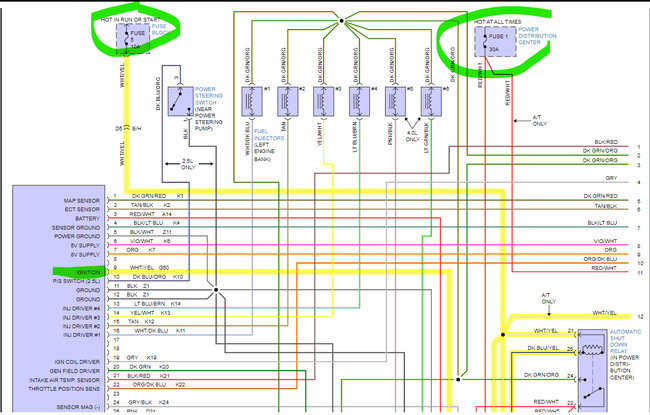Click the 'DK GRN K20' wire label
Viewport: 650px width, 415px height.
pyautogui.click(x=149, y=367)
